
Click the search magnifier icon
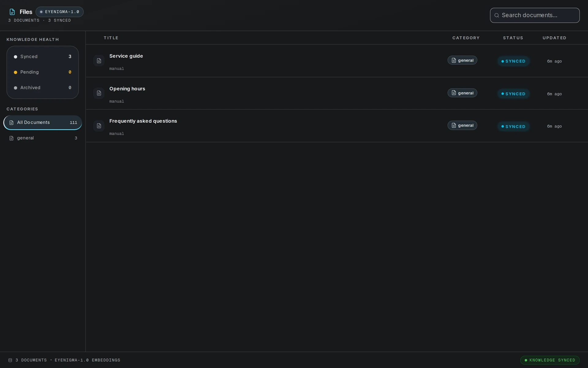coord(497,15)
